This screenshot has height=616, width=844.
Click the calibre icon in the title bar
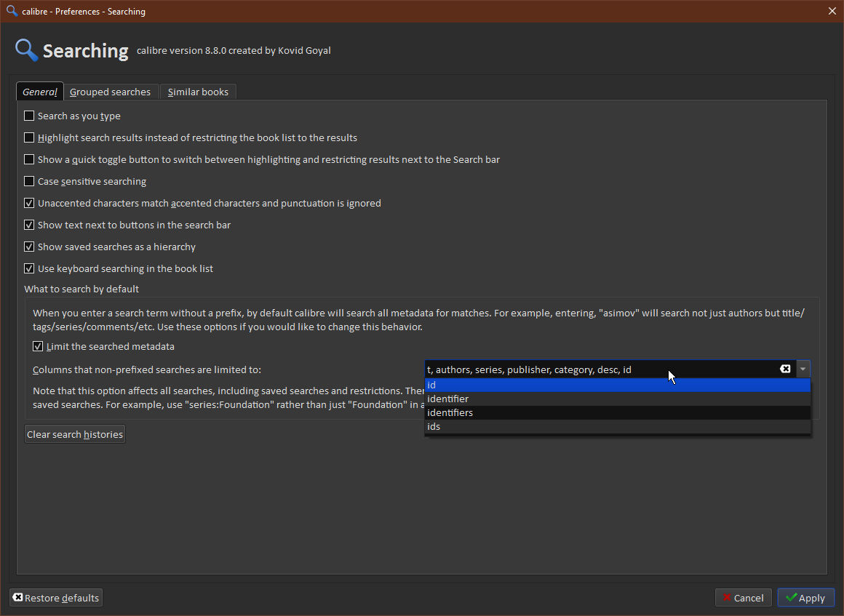[12, 11]
